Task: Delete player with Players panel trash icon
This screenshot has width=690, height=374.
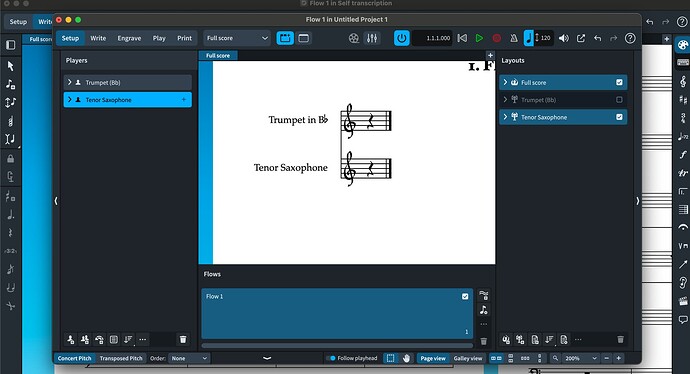Action: (x=183, y=340)
